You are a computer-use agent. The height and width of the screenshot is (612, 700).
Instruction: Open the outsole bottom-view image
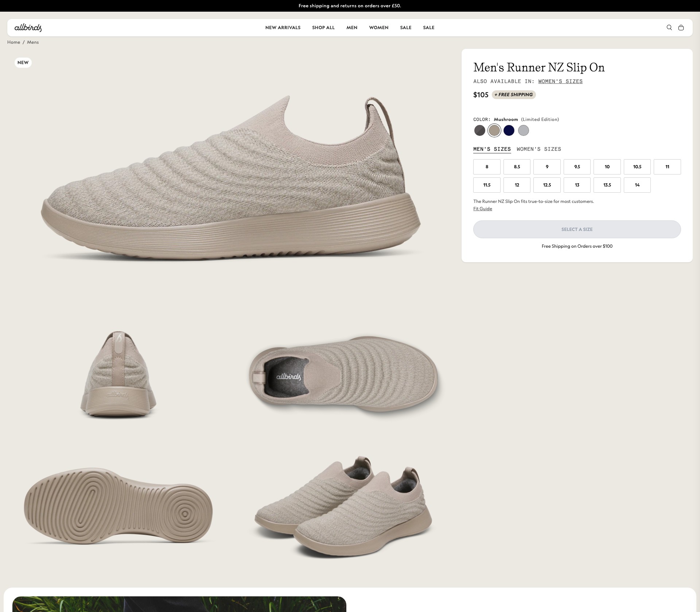click(118, 506)
